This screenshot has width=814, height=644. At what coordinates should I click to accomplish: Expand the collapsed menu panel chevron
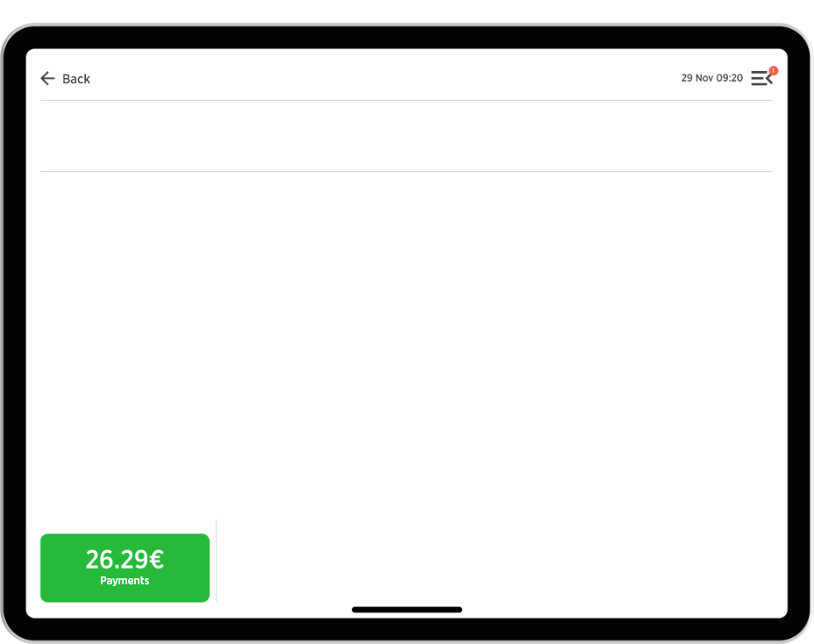point(769,79)
